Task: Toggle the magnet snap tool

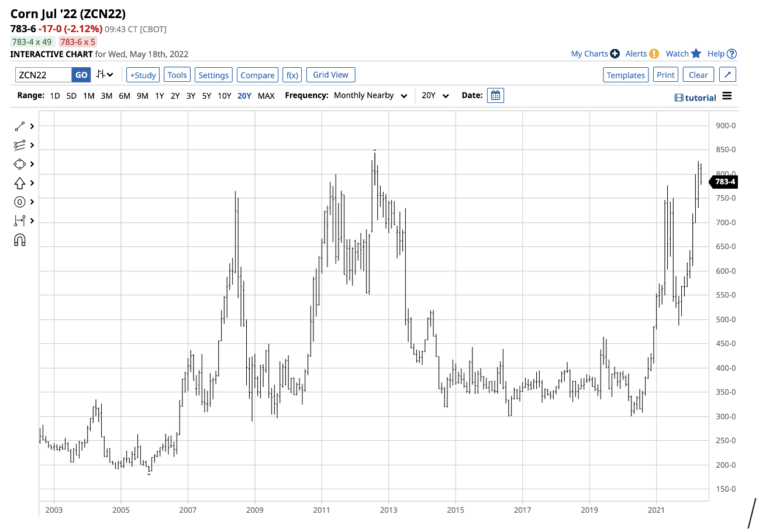Action: pos(20,240)
